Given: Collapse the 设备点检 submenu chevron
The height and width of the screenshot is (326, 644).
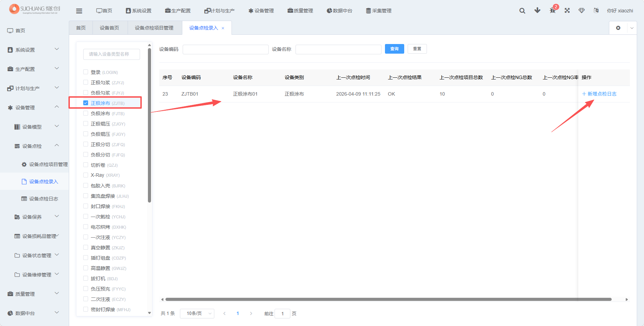Looking at the screenshot, I should click(57, 145).
